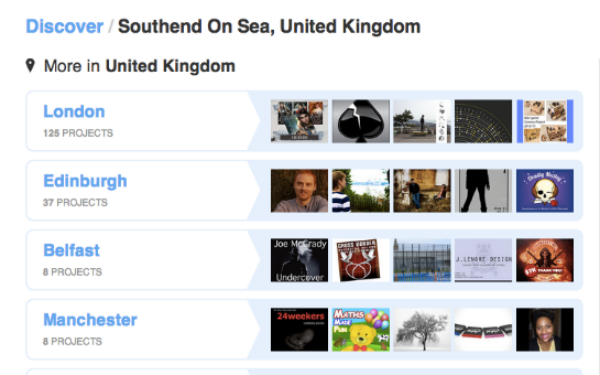The image size is (600, 375).
Task: Select the J. Lenore Design thumbnail
Action: coord(483,260)
